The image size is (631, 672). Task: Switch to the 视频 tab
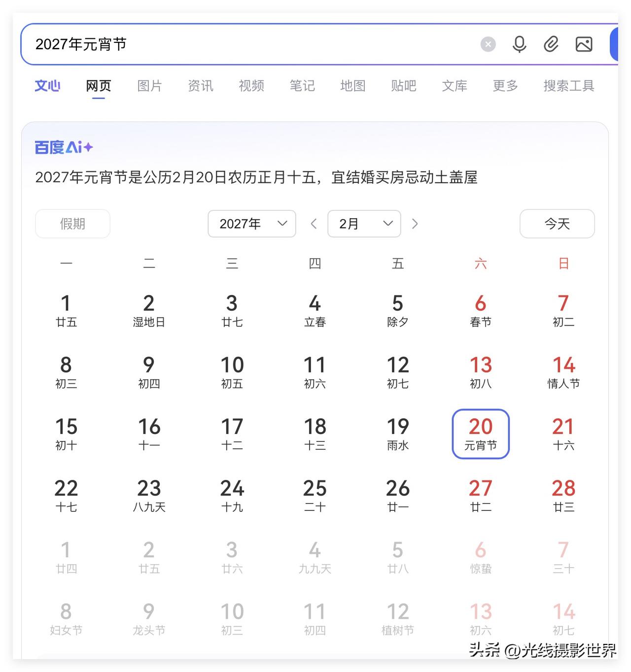click(251, 85)
